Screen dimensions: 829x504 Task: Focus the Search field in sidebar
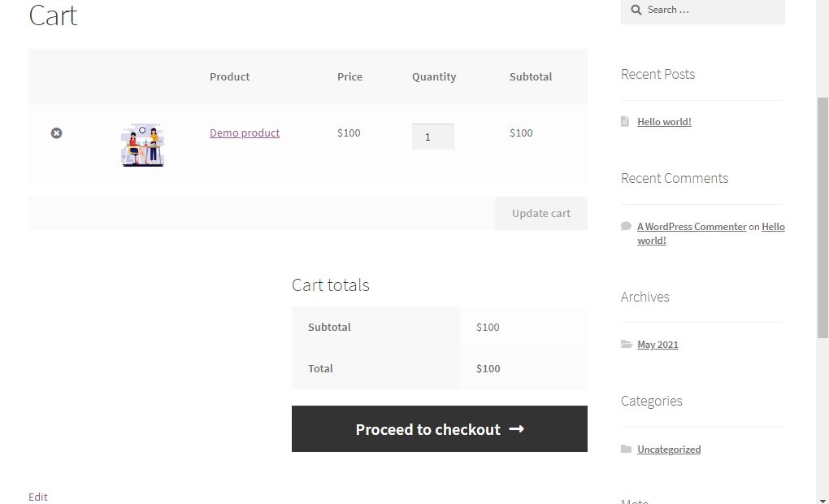[711, 10]
